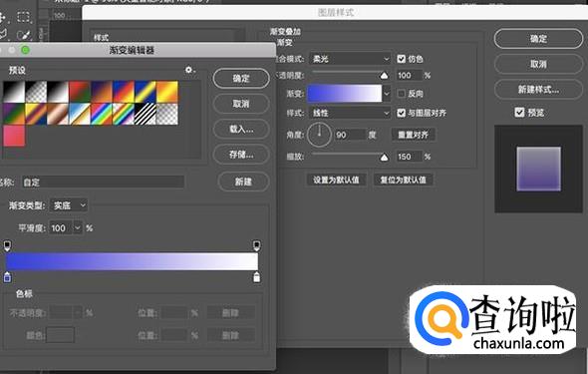Click the left blue color stop
The height and width of the screenshot is (374, 588).
7,277
